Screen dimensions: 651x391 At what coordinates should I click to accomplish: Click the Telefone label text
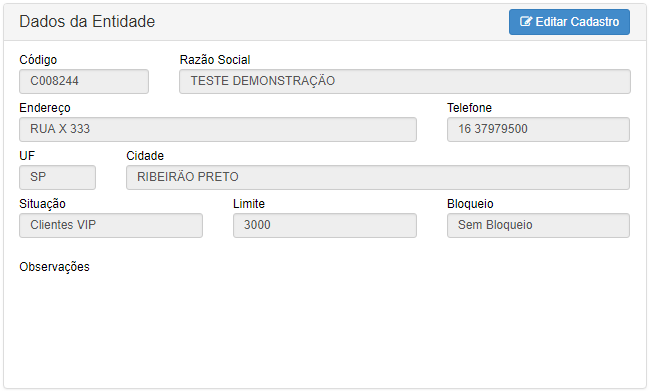tap(470, 108)
